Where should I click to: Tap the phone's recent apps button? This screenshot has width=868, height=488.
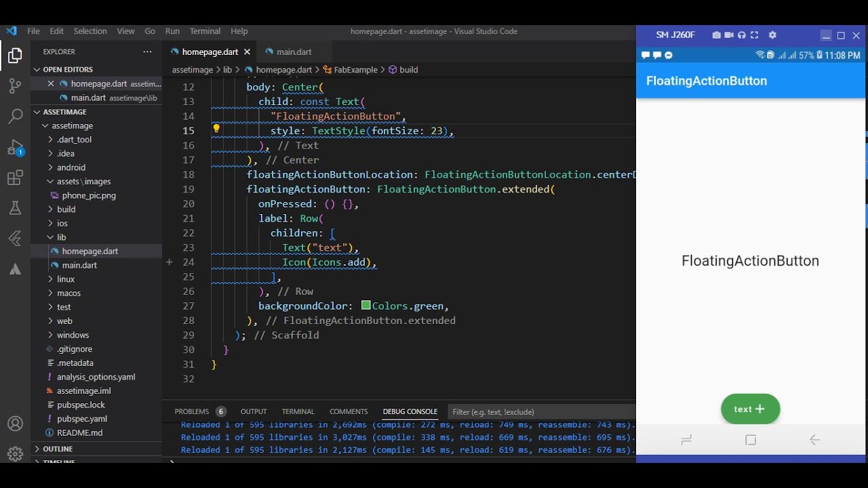click(x=686, y=440)
